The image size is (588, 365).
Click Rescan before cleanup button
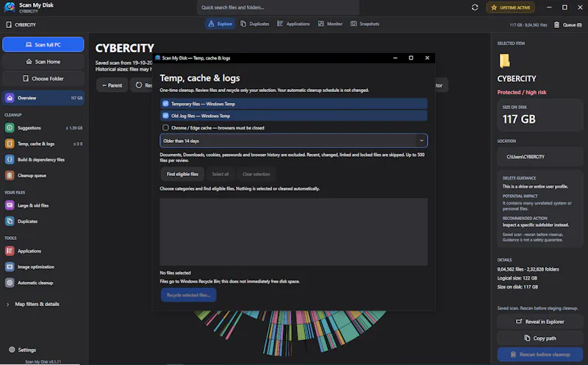tap(540, 355)
